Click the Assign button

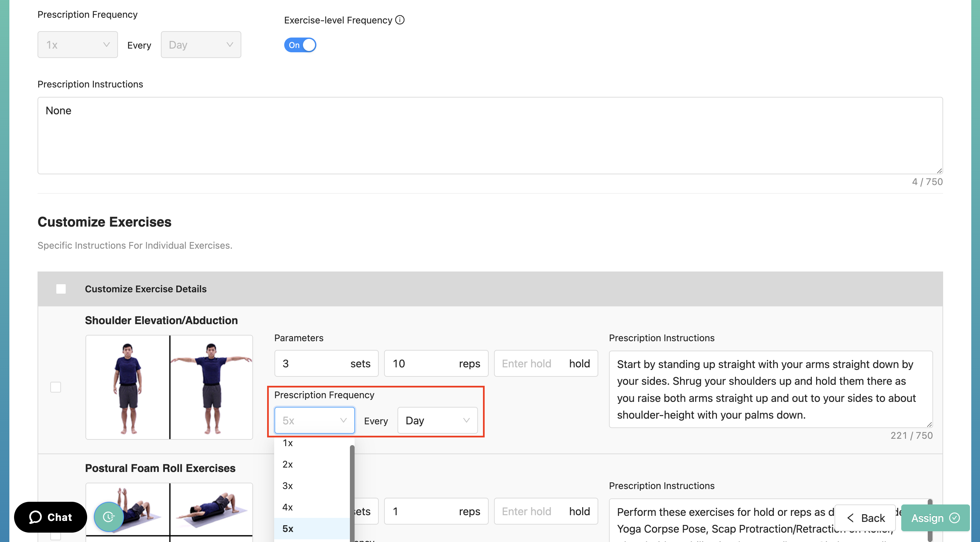coord(935,518)
